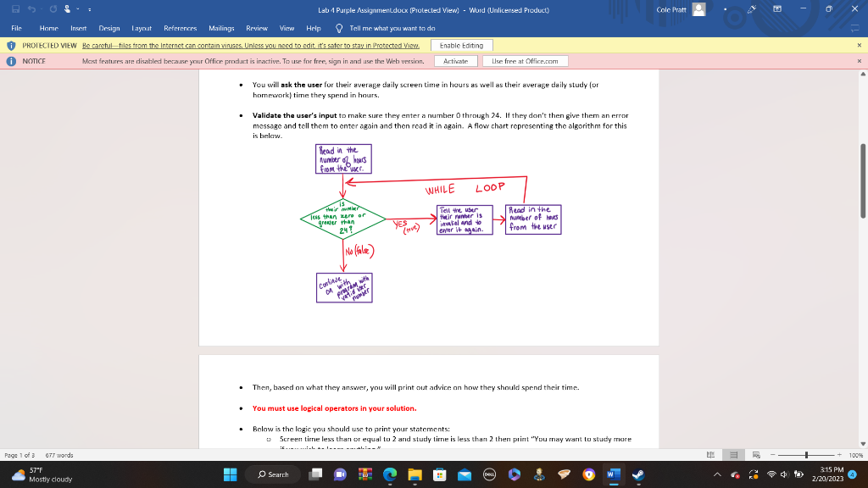Click Use free at Office.com
Image resolution: width=868 pixels, height=488 pixels.
coord(526,60)
